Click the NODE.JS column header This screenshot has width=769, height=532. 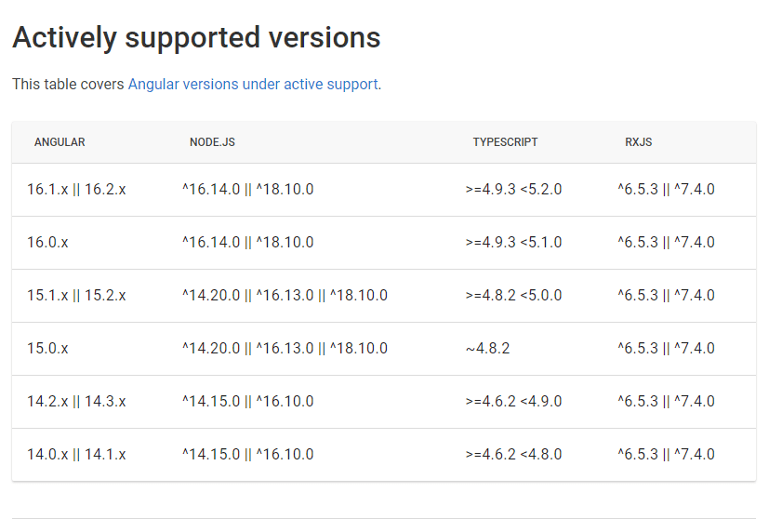point(213,142)
